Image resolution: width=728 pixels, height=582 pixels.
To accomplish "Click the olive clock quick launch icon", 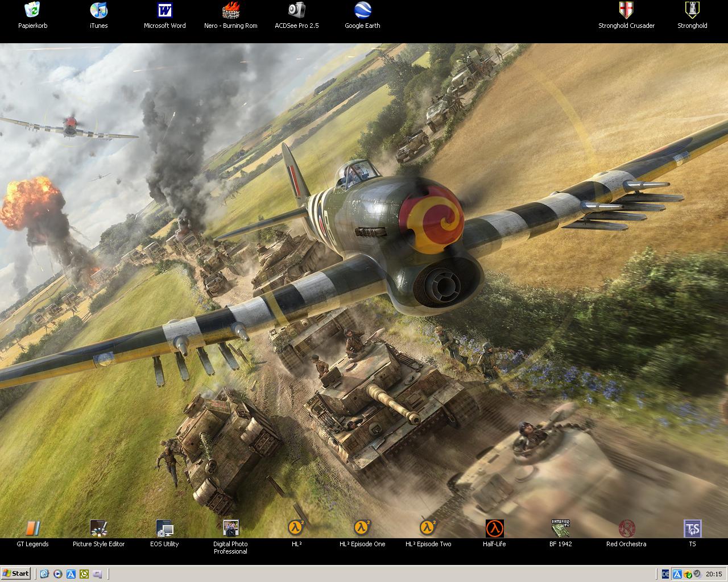I will [x=84, y=574].
